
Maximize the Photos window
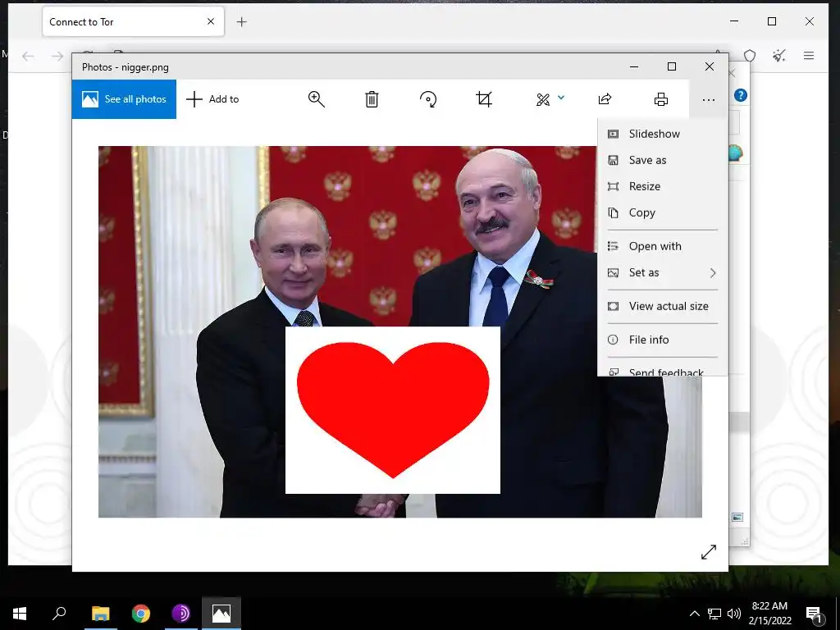pyautogui.click(x=672, y=66)
